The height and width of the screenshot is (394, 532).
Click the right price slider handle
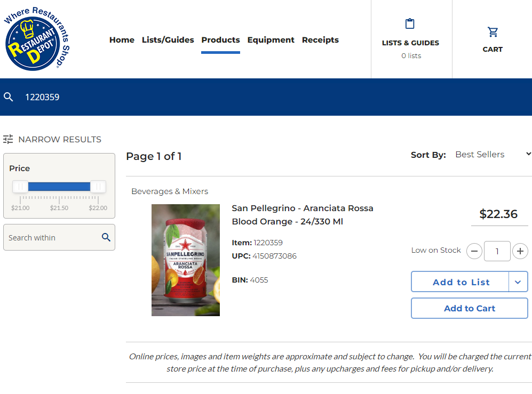98,187
